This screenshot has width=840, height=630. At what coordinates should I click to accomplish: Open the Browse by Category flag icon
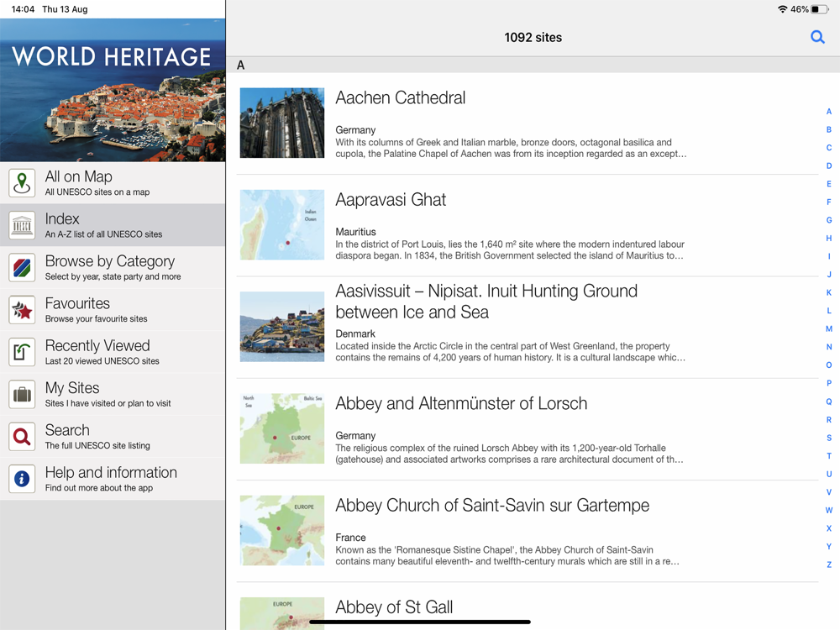(22, 267)
